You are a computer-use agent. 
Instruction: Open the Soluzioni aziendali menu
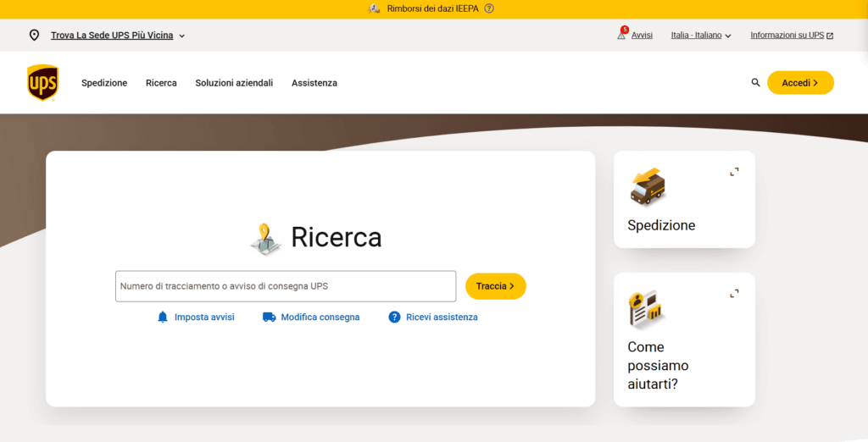pyautogui.click(x=234, y=83)
